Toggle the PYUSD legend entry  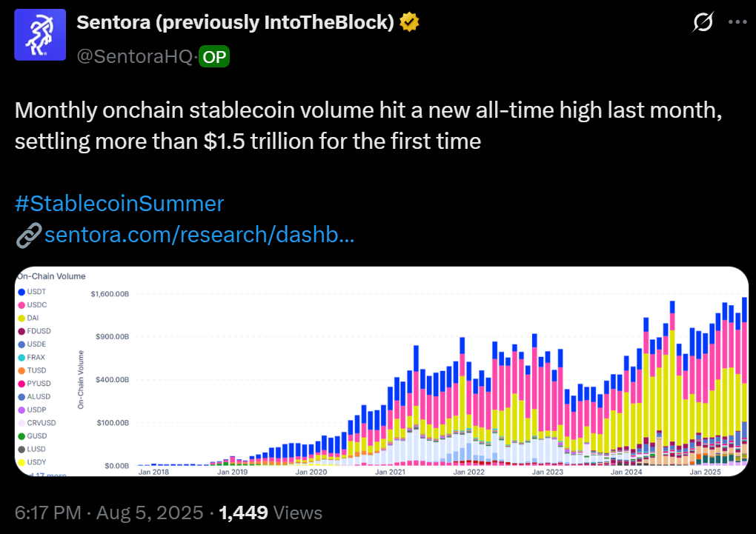(34, 384)
